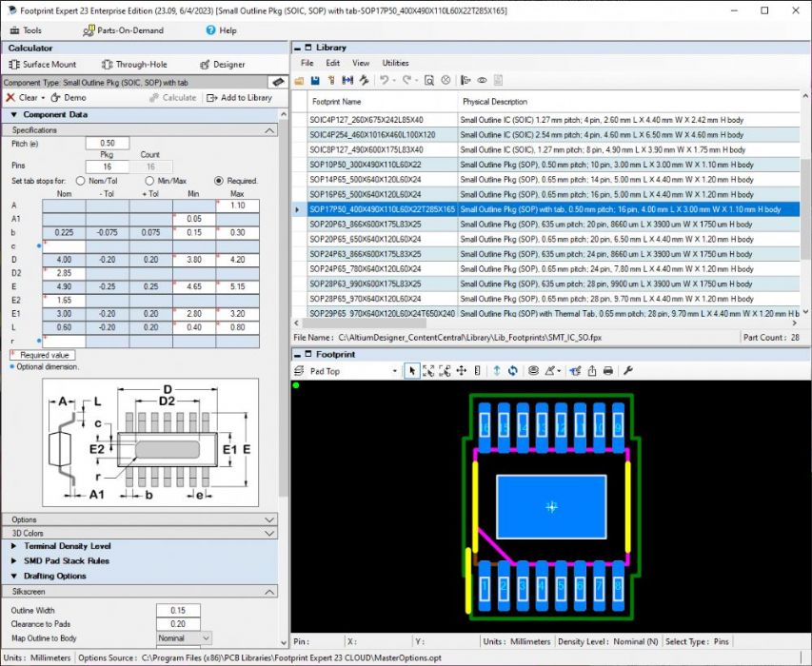Switch to the Designer calculator

tap(222, 64)
